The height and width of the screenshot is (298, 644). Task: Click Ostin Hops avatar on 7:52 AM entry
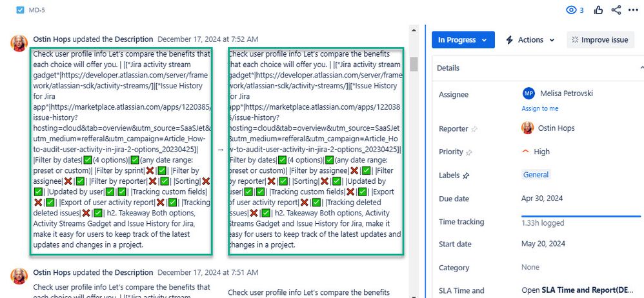(x=19, y=43)
